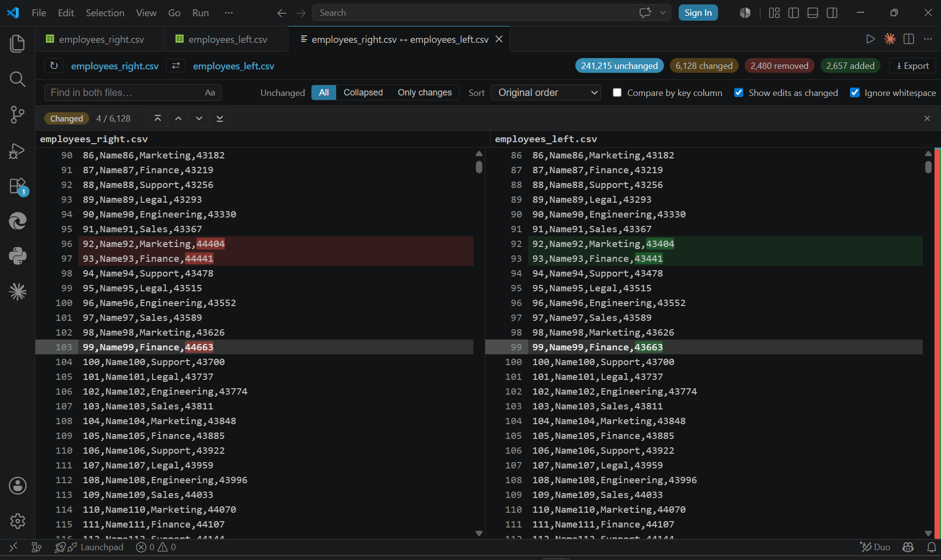Screen dimensions: 941x560
Task: Toggle primary side bar
Action: click(x=793, y=13)
